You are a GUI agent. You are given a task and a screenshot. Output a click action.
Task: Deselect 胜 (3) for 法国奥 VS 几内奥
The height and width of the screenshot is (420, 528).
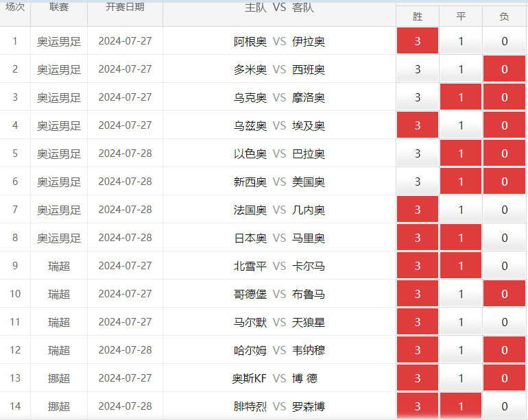[x=418, y=210]
